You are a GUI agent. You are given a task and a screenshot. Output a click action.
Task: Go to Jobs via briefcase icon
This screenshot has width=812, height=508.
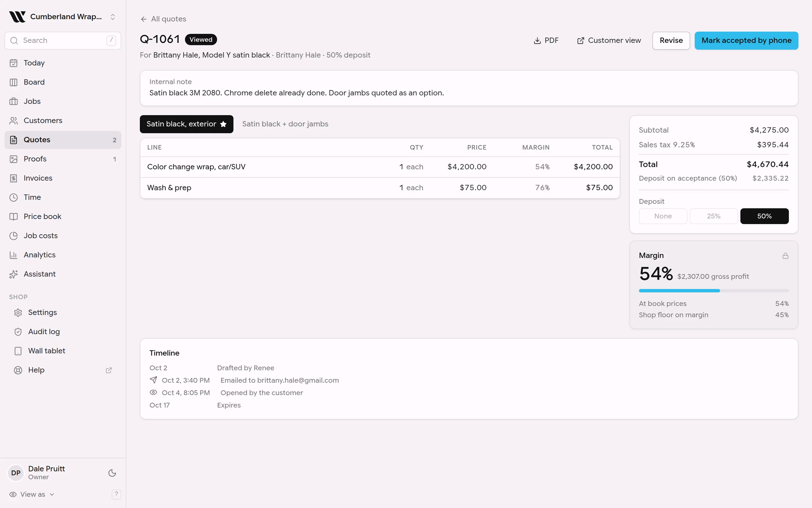[14, 101]
